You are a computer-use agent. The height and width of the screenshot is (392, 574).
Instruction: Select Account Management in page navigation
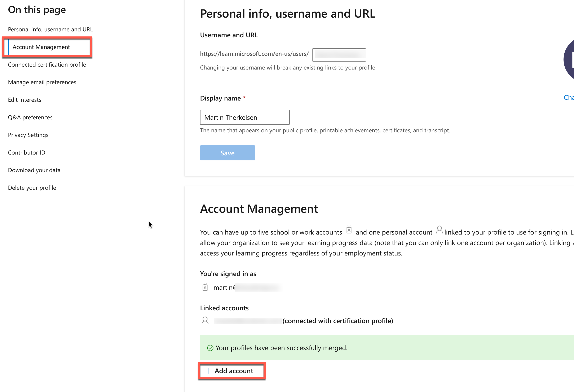pos(41,47)
